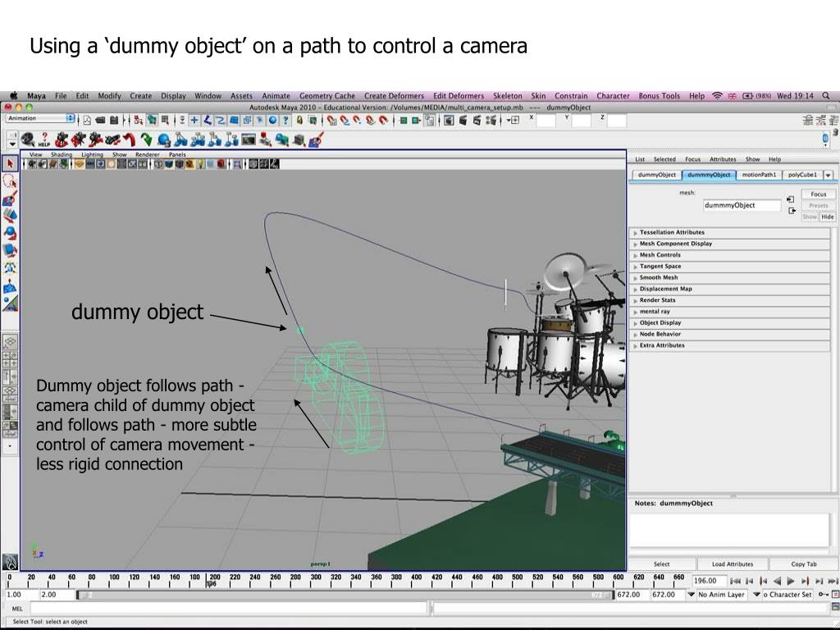Screen dimensions: 840x630
Task: Select the Paint Selection tool
Action: coord(10,199)
